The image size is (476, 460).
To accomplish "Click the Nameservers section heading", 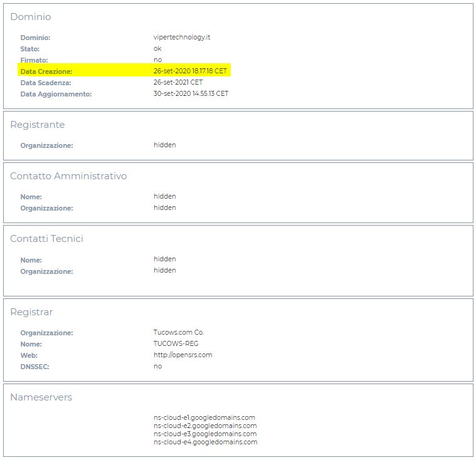I will pos(41,397).
